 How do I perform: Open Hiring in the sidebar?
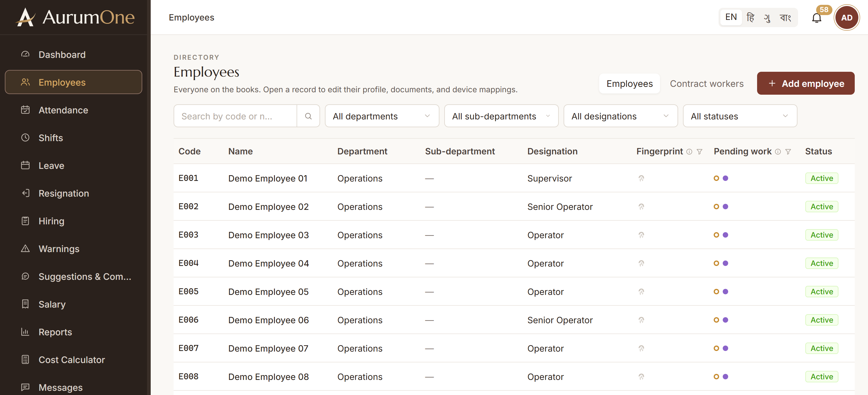tap(74, 221)
